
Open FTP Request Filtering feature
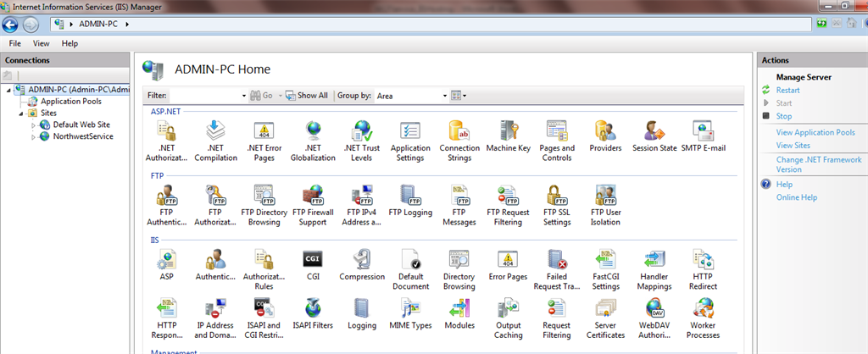pos(509,205)
